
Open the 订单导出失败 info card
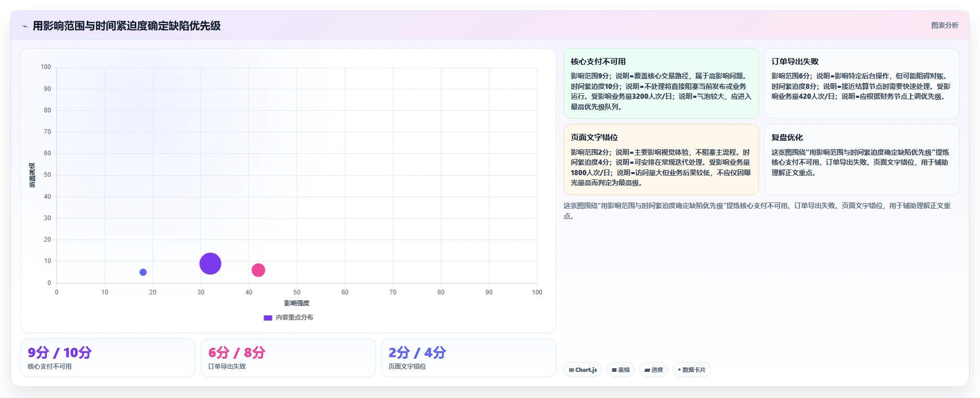click(861, 84)
